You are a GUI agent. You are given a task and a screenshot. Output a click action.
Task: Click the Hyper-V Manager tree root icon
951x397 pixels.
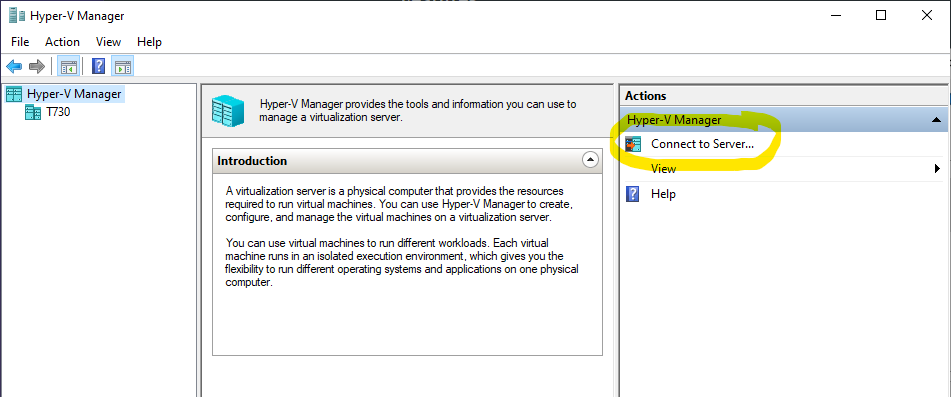pos(13,94)
